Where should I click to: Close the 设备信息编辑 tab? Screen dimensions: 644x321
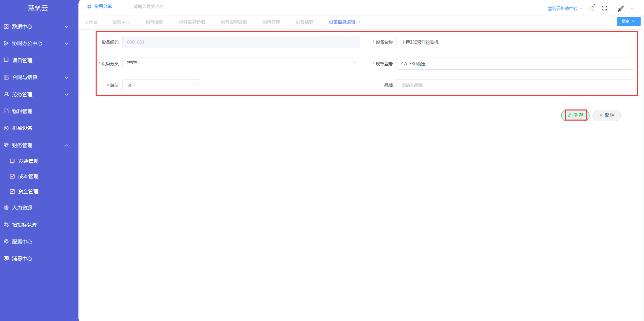pyautogui.click(x=359, y=22)
